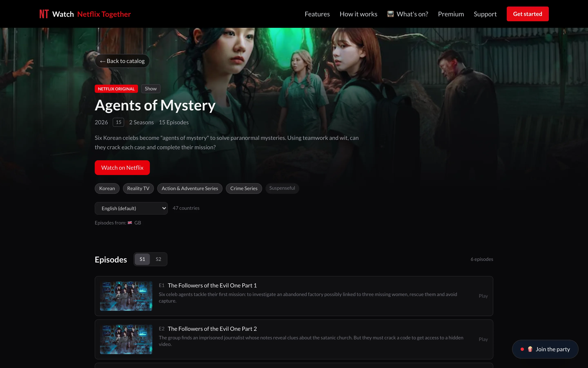This screenshot has width=588, height=368.
Task: Click the GB flag icon
Action: tap(130, 223)
